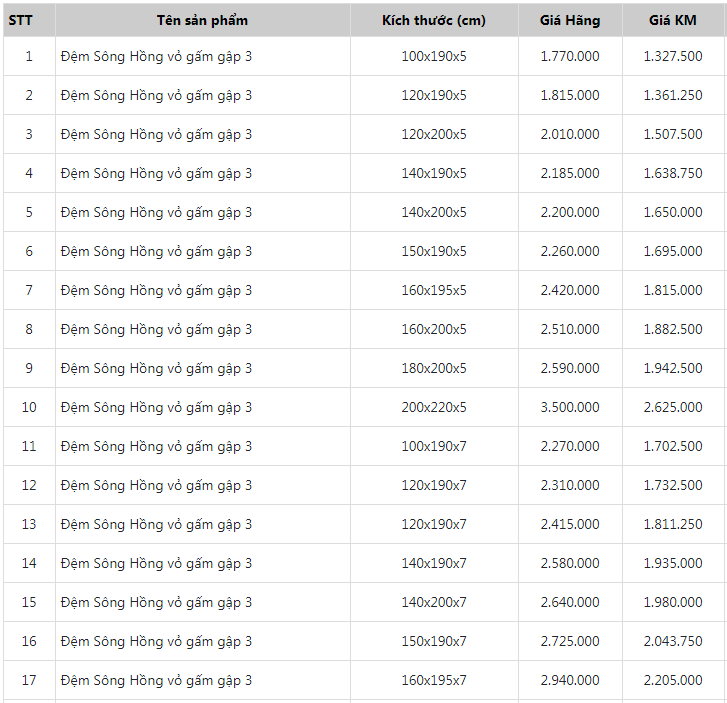This screenshot has width=727, height=703.
Task: Click the Giá KM column header
Action: [674, 20]
